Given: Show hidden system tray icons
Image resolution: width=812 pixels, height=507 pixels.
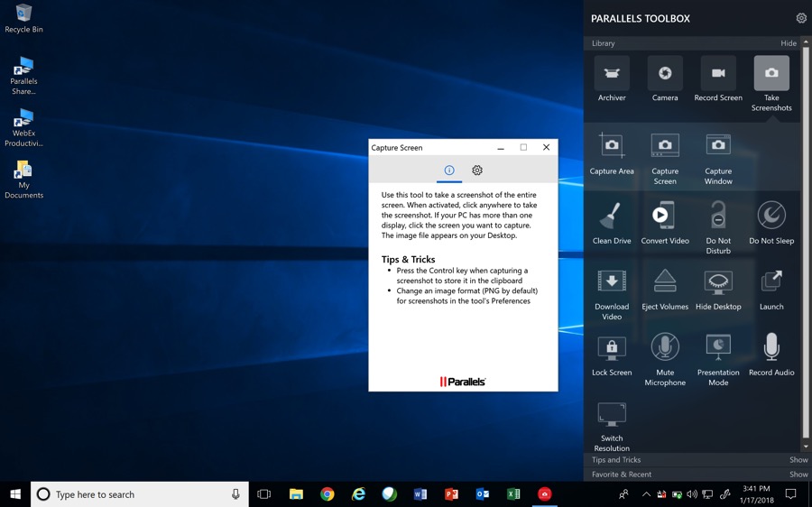Looking at the screenshot, I should 646,494.
